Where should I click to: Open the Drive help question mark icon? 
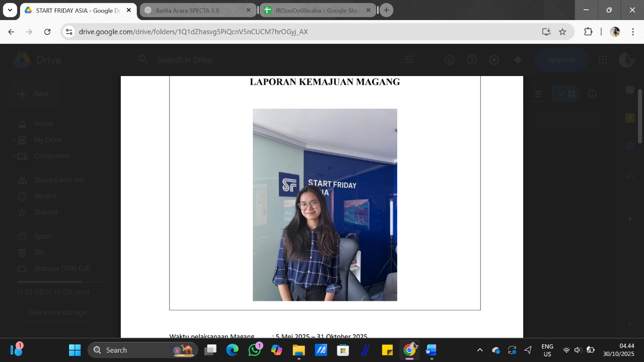pyautogui.click(x=472, y=60)
